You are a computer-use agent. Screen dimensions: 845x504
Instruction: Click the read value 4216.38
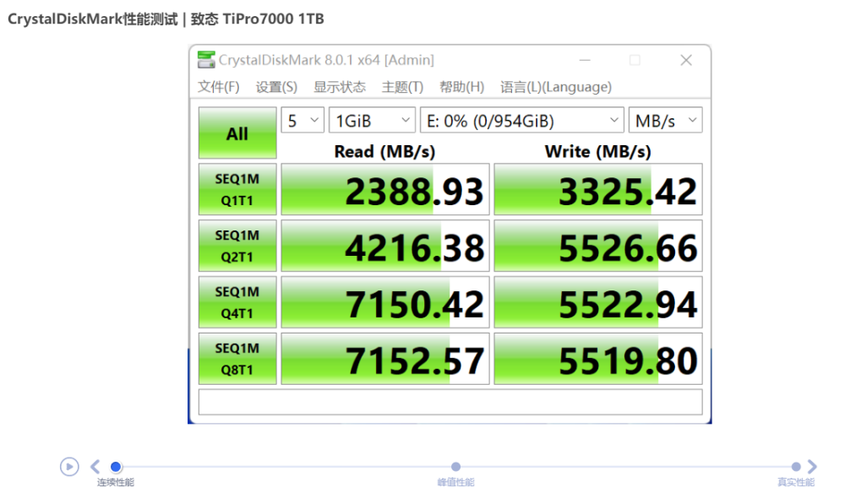tap(385, 246)
